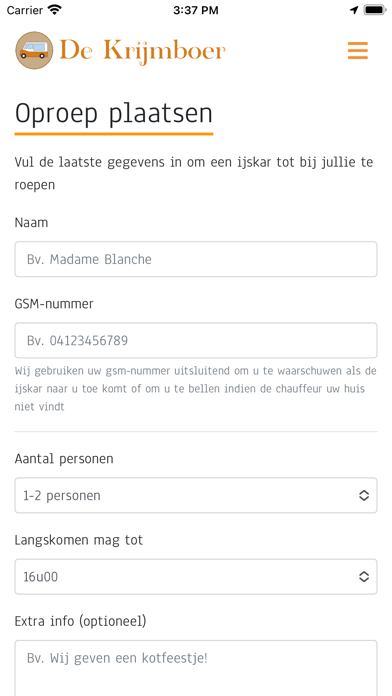The height and width of the screenshot is (696, 392).
Task: Focus the GSM-nummer input field
Action: [x=196, y=340]
